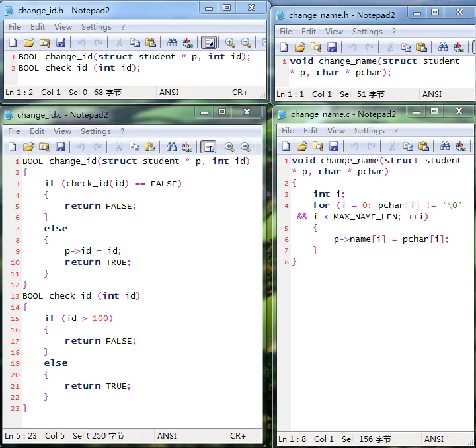Toggle Word Wrap button in change_id.h toolbar
This screenshot has width=476, height=448.
pos(210,42)
